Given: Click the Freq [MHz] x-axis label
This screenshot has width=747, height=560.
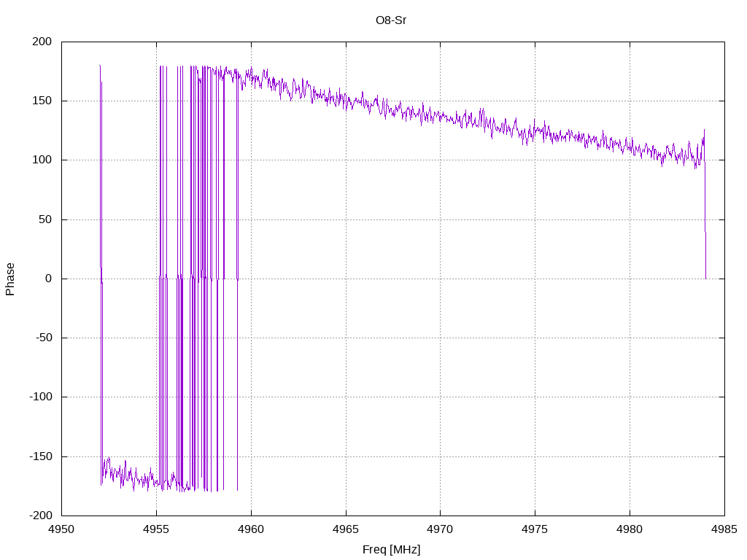Looking at the screenshot, I should [391, 550].
